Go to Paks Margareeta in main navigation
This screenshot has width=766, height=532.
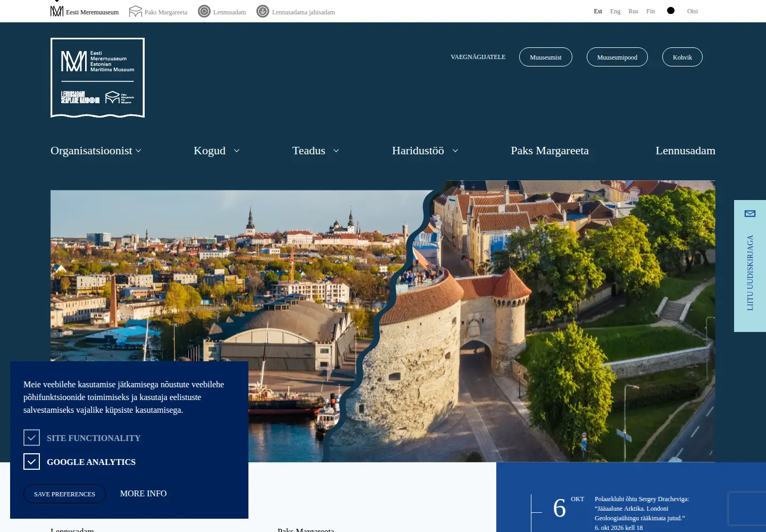click(x=549, y=151)
